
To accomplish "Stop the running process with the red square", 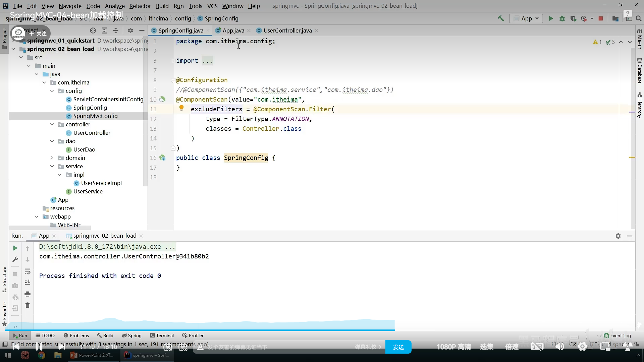I will (x=601, y=19).
